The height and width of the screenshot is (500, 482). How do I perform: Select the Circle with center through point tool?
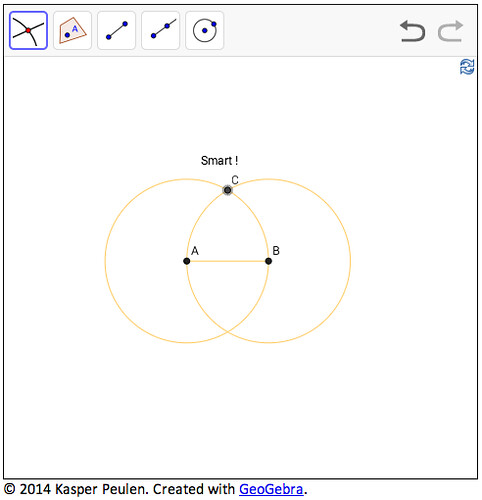point(204,30)
